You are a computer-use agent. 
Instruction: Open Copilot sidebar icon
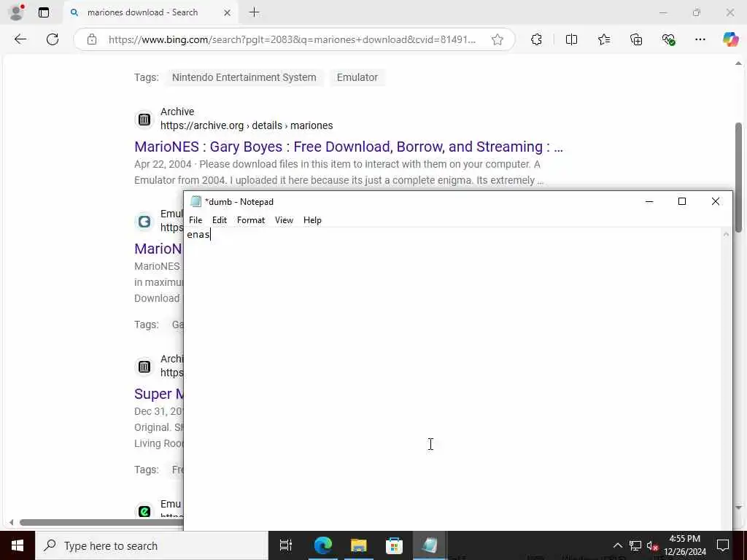729,39
